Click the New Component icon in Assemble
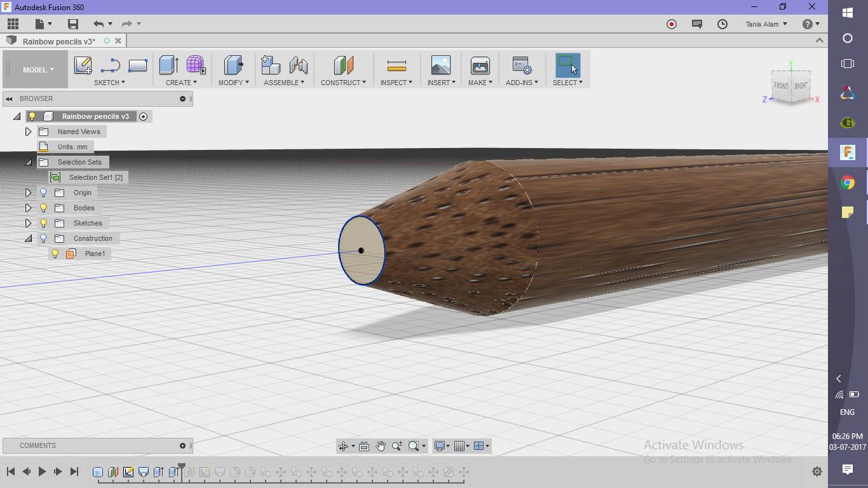The image size is (868, 488). [271, 65]
